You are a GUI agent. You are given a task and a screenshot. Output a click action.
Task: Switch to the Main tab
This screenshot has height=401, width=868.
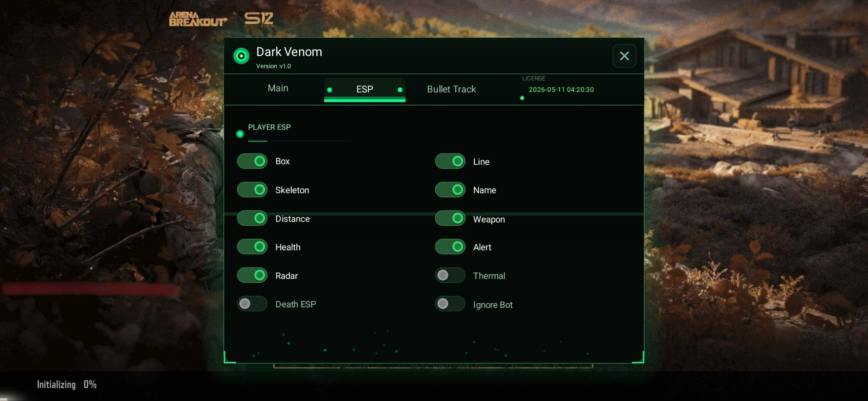278,88
